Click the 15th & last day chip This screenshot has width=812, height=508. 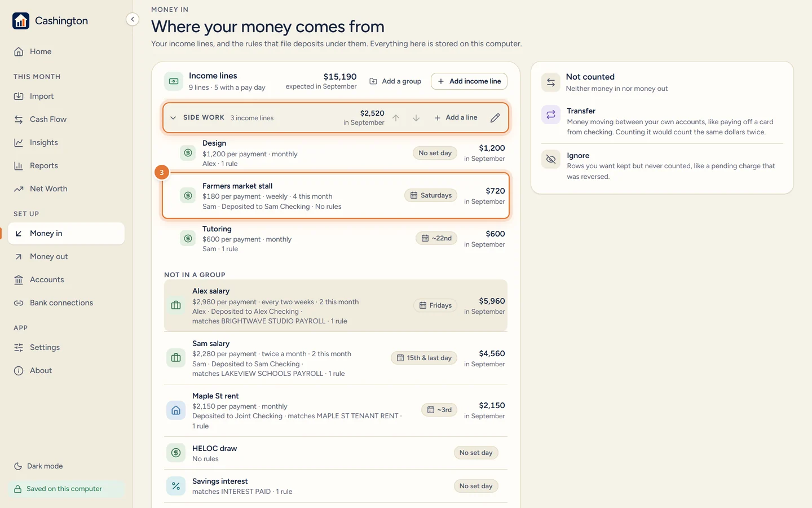pos(424,358)
